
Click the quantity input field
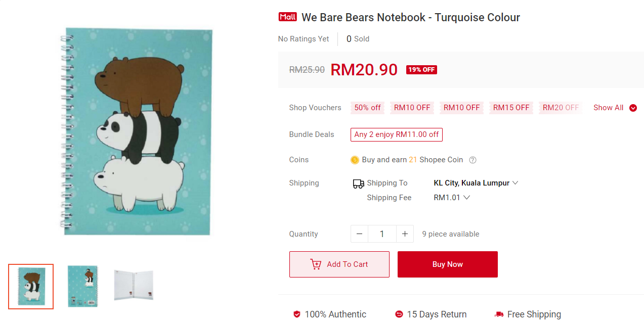point(382,234)
